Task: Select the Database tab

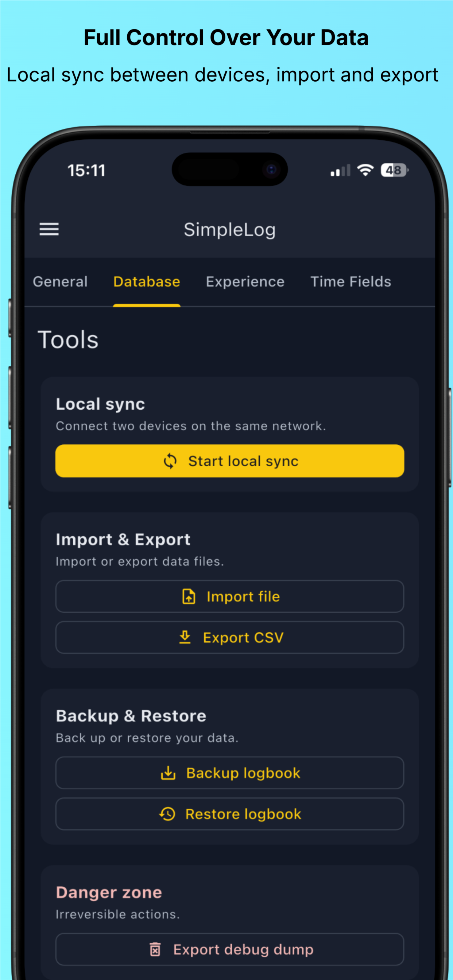Action: click(147, 281)
